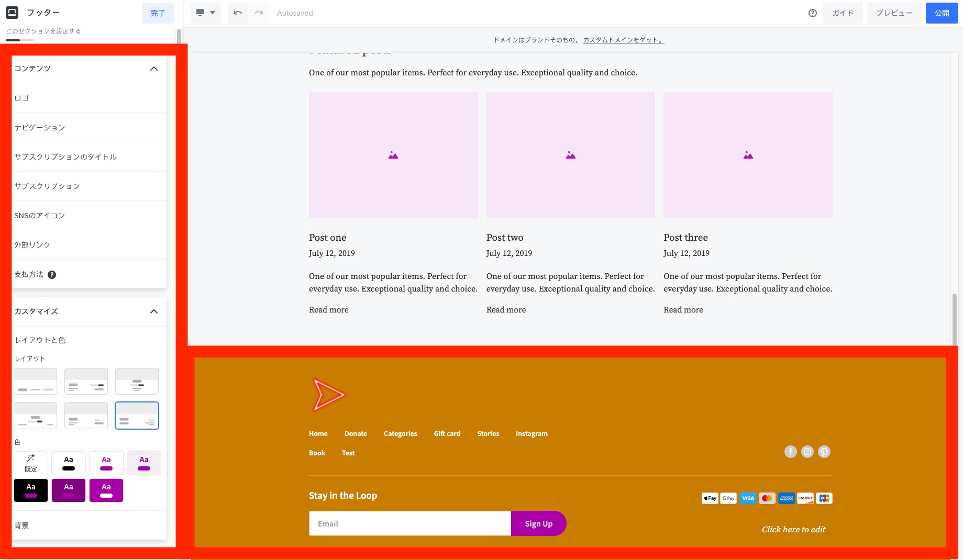Image resolution: width=963 pixels, height=560 pixels.
Task: Click the image placeholder of Post three
Action: point(748,155)
